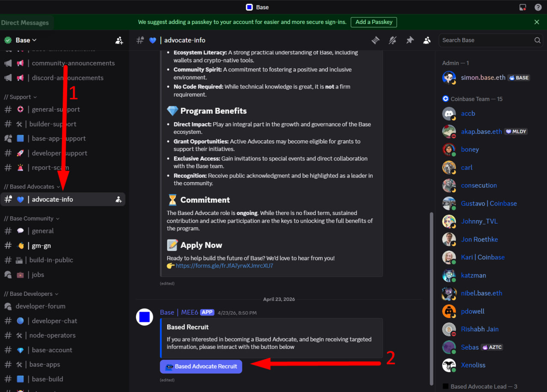This screenshot has width=547, height=392.
Task: Click the Add a Passkey button
Action: (x=374, y=22)
